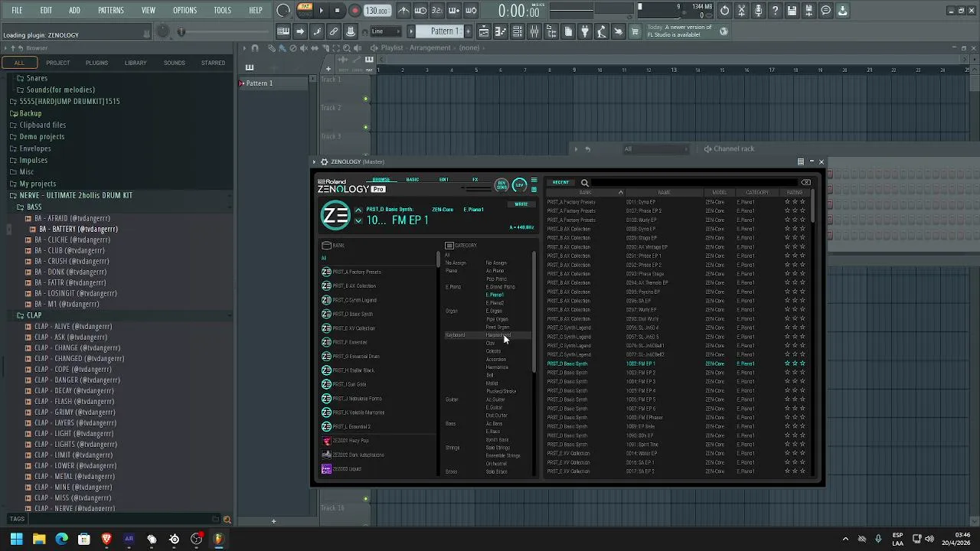Image resolution: width=980 pixels, height=551 pixels.
Task: Select the 1083: FM EP 2 preset row
Action: click(675, 373)
